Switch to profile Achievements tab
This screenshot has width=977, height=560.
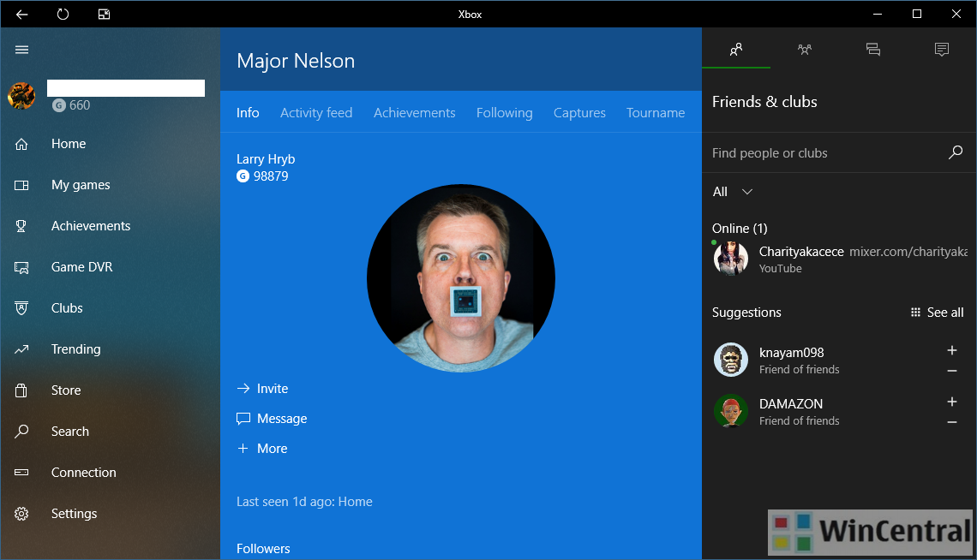(414, 113)
